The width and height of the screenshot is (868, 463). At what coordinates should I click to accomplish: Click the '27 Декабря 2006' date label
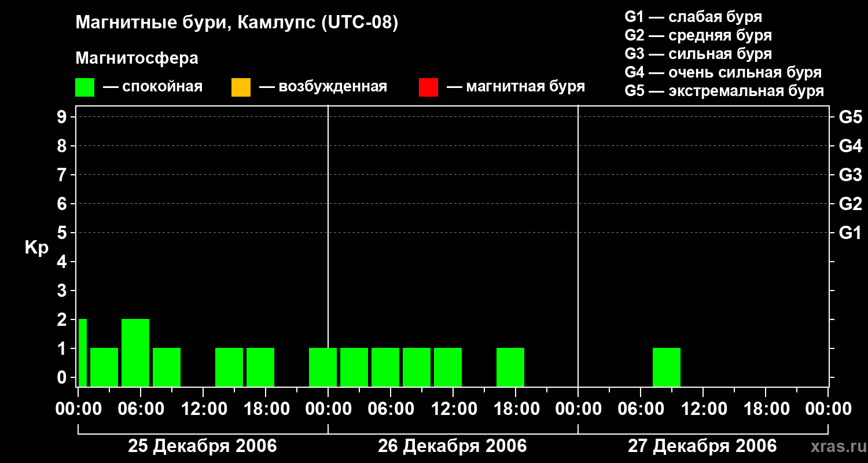point(703,446)
